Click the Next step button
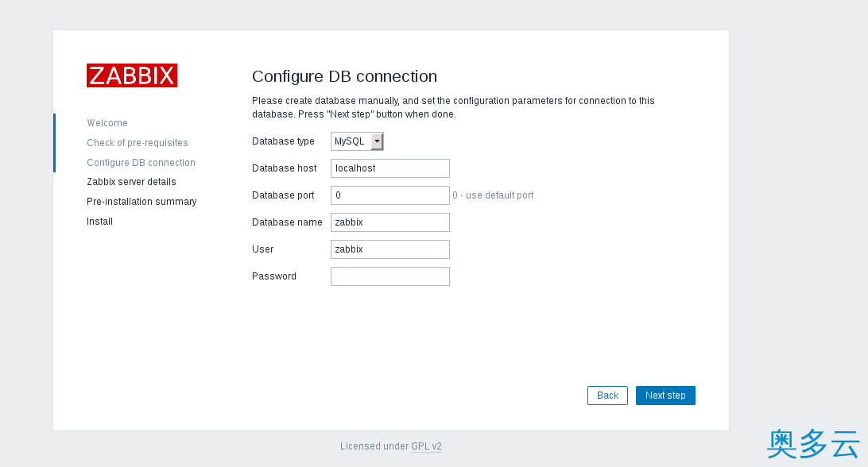Viewport: 868px width, 467px height. [x=665, y=396]
